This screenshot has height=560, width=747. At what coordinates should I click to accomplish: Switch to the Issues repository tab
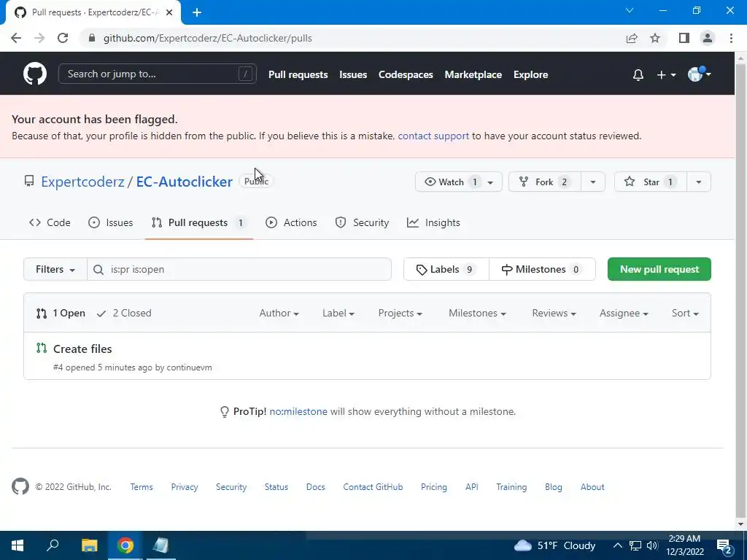tap(111, 222)
